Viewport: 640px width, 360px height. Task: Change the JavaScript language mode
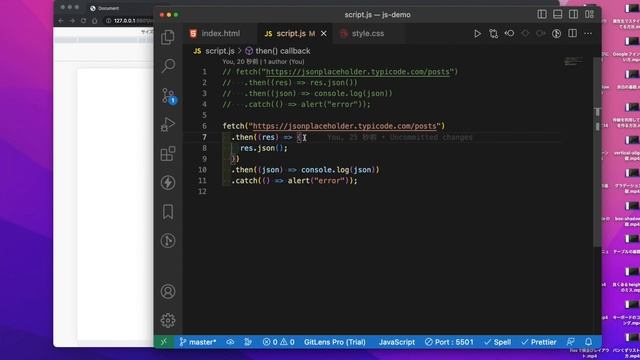point(396,342)
